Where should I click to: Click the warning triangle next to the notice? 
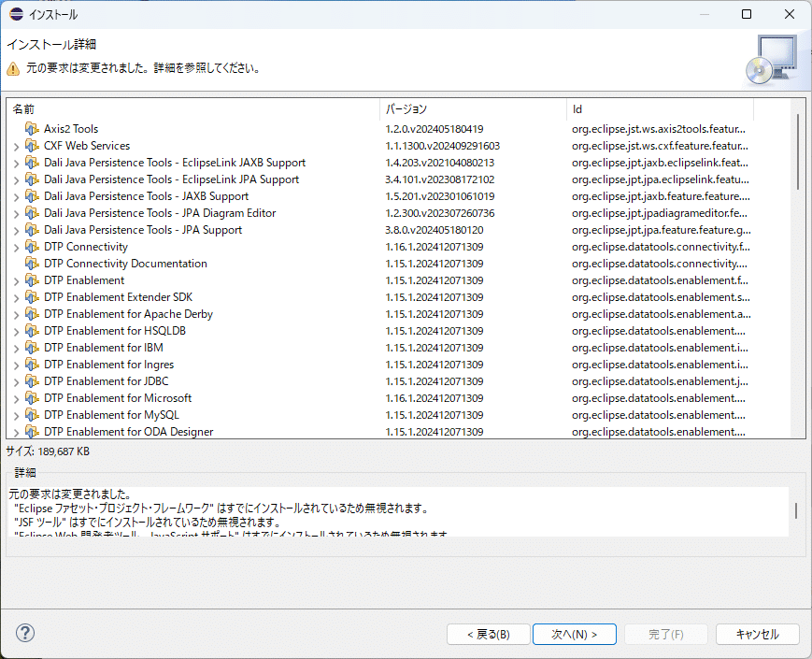point(12,68)
